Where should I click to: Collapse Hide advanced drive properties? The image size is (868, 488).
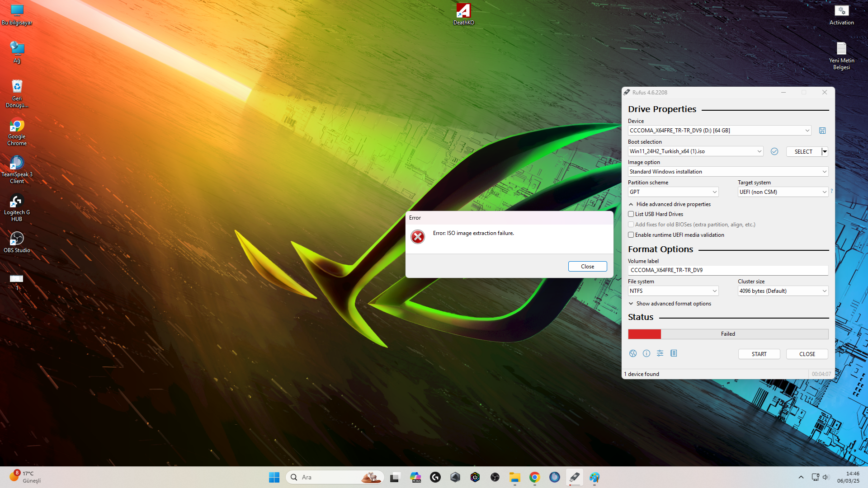tap(673, 204)
